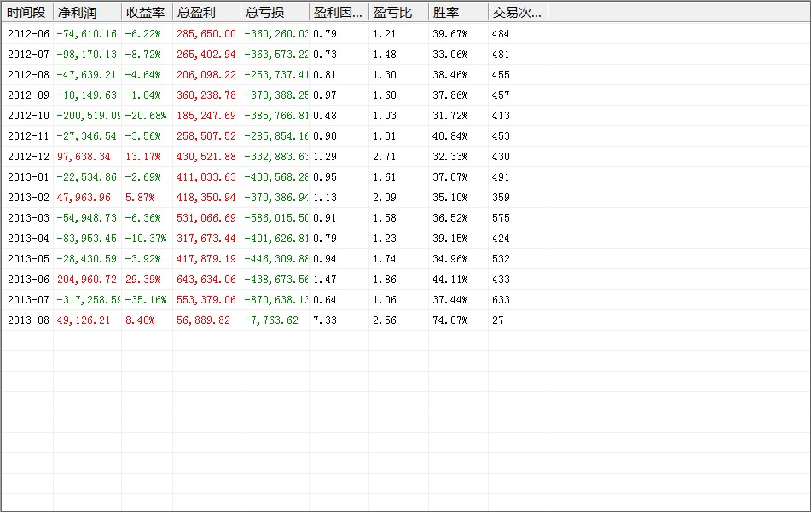Click the trade count cell showing 633

tap(501, 300)
